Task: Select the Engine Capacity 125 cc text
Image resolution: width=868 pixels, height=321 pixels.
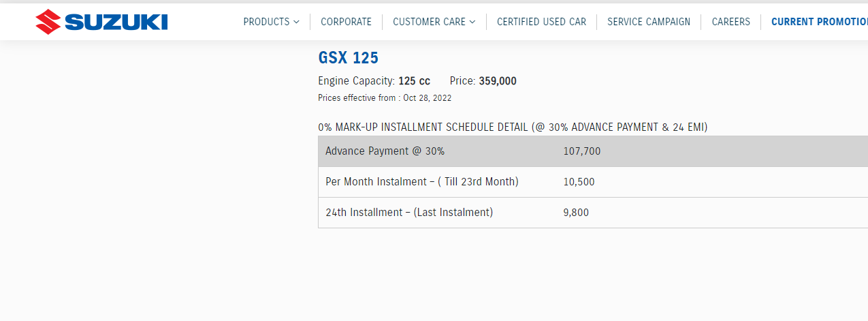Action: tap(374, 81)
